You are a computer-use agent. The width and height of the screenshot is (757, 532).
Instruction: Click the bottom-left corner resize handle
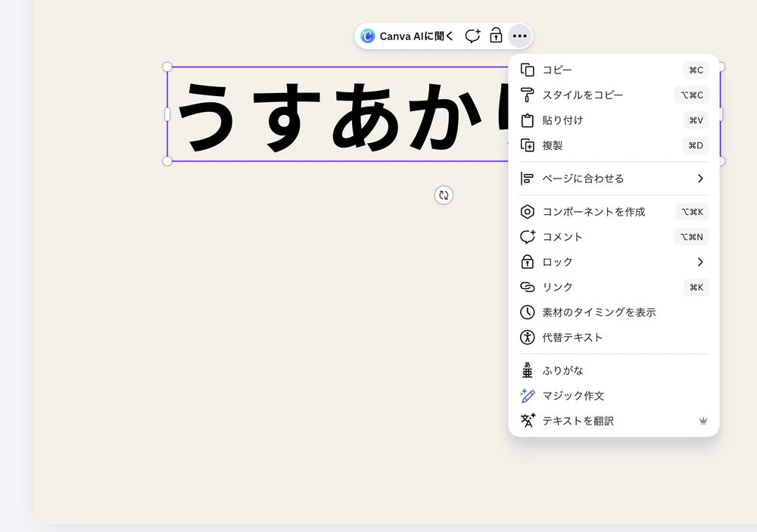pos(167,161)
